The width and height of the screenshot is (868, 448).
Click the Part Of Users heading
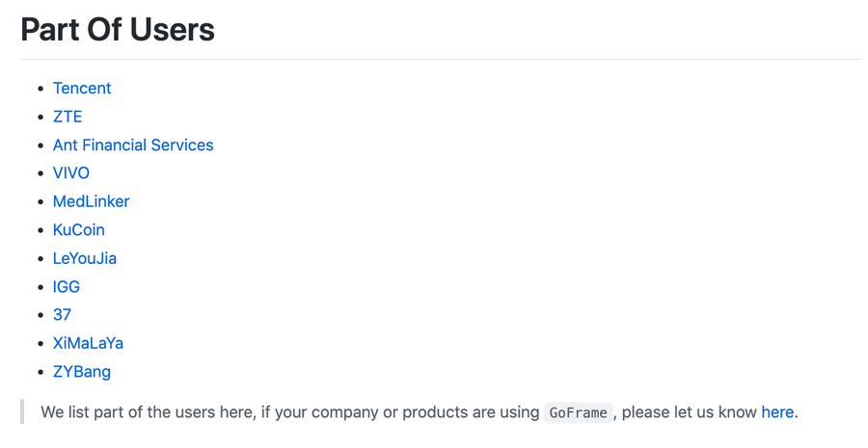[118, 30]
